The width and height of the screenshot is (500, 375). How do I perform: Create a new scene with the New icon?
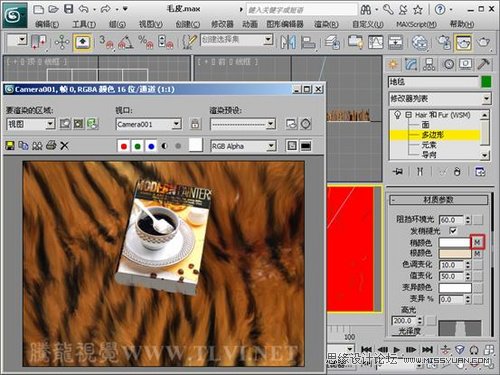[38, 9]
